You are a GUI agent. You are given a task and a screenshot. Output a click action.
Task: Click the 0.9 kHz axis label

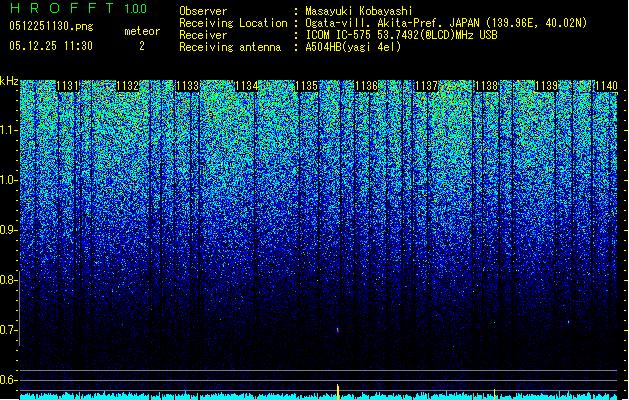click(7, 230)
